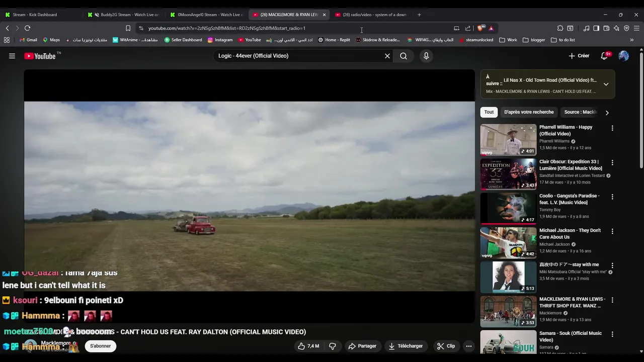The height and width of the screenshot is (362, 644).
Task: Open options menu for Thrift Shop video
Action: [x=612, y=300]
